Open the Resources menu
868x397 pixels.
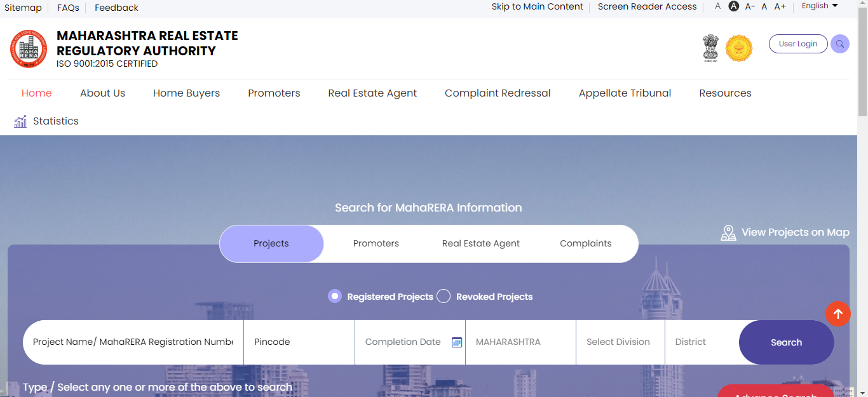pyautogui.click(x=725, y=93)
